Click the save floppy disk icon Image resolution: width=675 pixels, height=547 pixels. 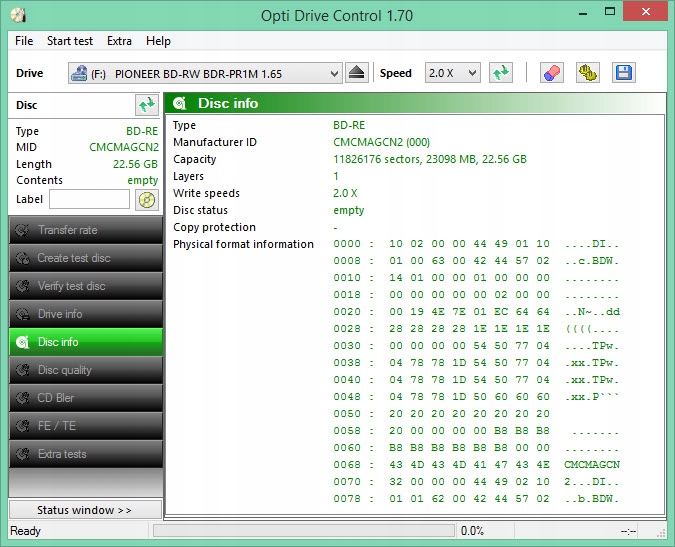(x=624, y=73)
